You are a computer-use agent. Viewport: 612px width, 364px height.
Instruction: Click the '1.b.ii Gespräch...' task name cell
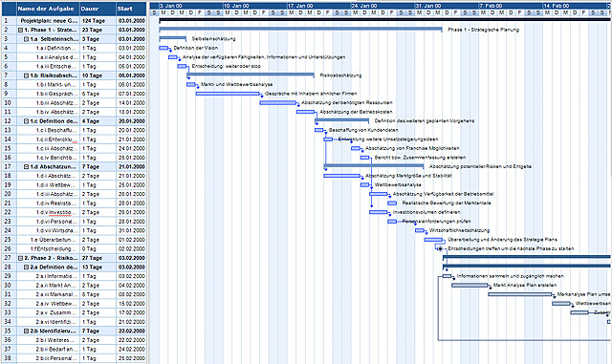[48, 94]
